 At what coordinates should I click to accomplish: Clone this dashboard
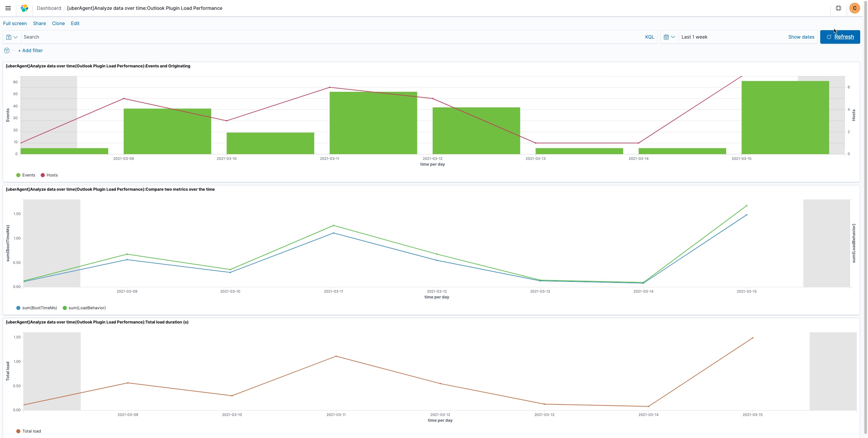pos(58,23)
